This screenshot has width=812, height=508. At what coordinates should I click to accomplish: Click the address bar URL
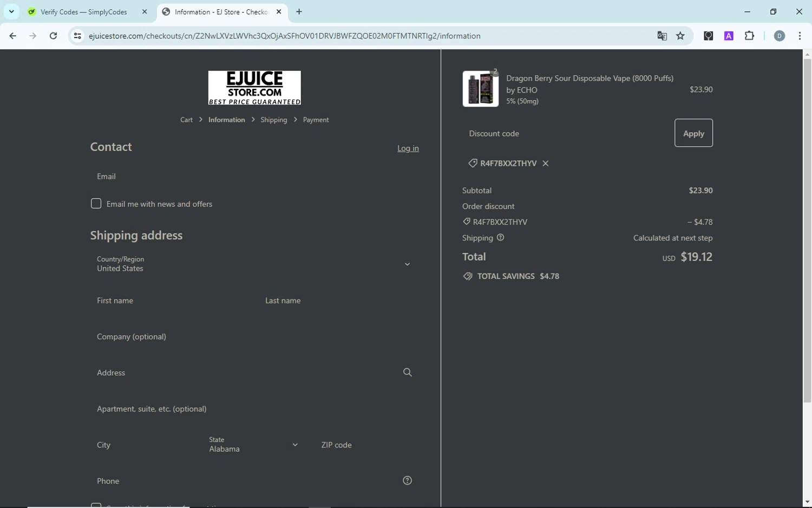click(284, 36)
